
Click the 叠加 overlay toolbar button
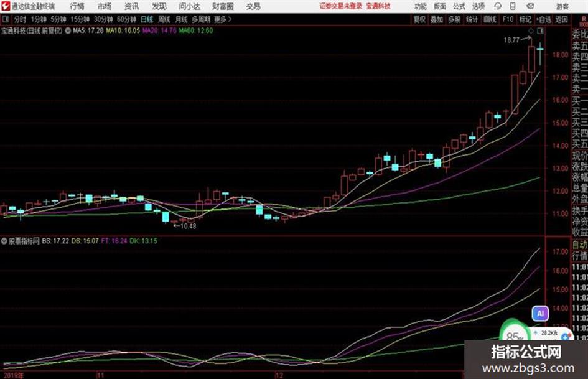(x=437, y=19)
